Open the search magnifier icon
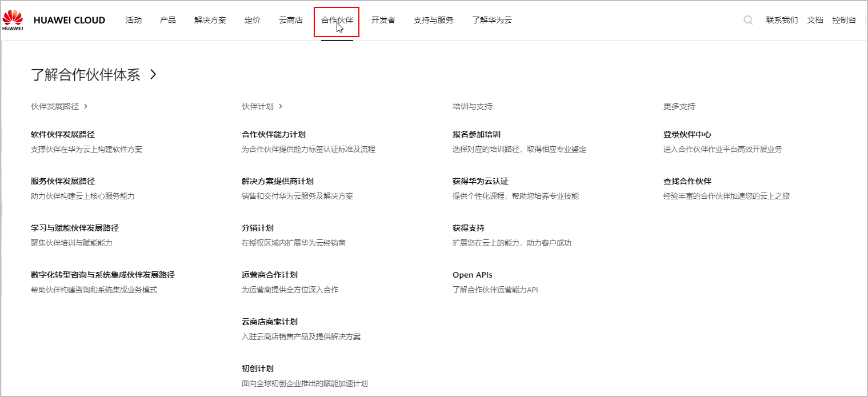Viewport: 868px width, 397px height. point(748,20)
